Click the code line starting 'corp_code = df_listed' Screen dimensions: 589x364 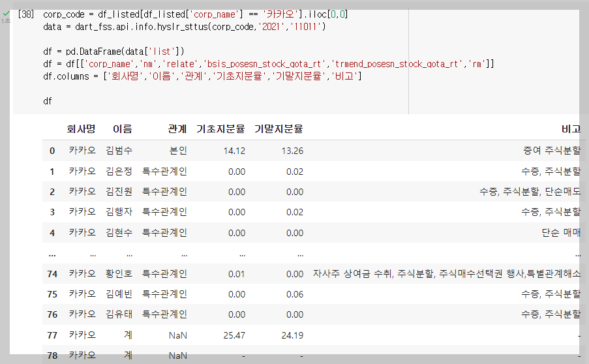pos(195,14)
